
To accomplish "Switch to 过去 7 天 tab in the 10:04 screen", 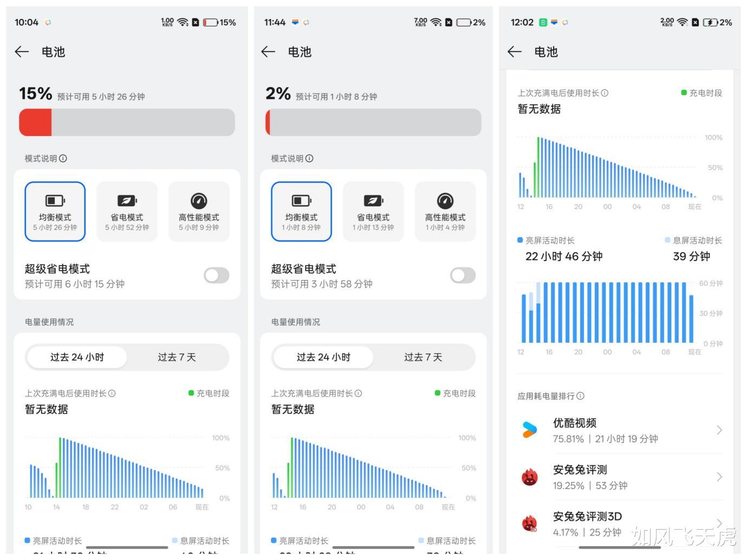I will 177,357.
